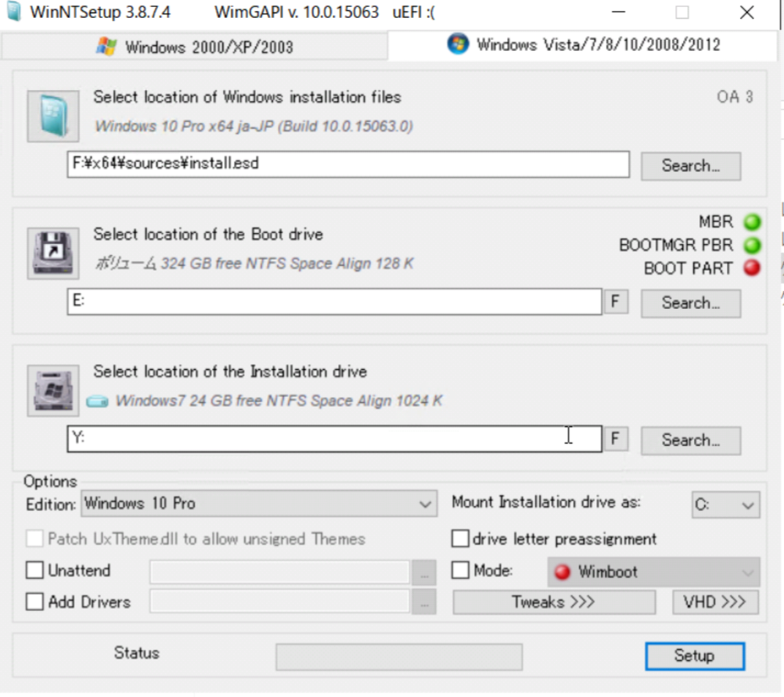Check the Add Drivers option

pos(34,602)
